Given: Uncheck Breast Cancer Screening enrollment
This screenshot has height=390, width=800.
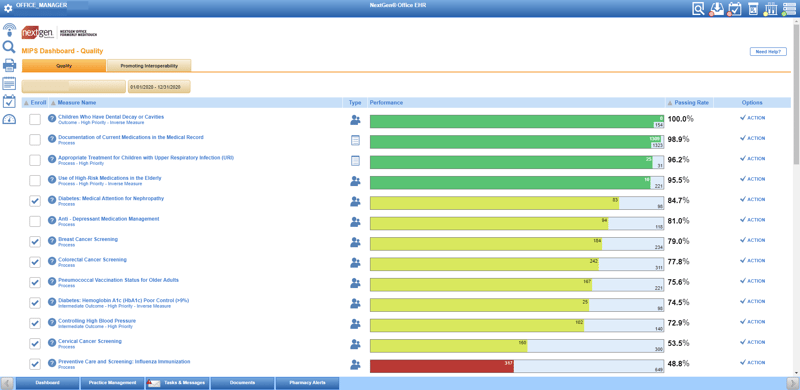Looking at the screenshot, I should (x=35, y=242).
